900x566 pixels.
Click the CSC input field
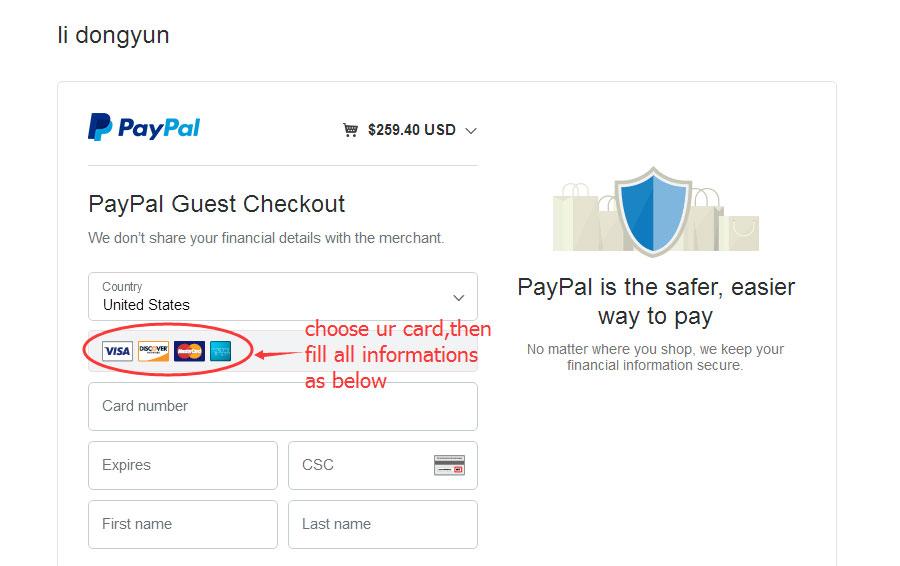pyautogui.click(x=383, y=466)
